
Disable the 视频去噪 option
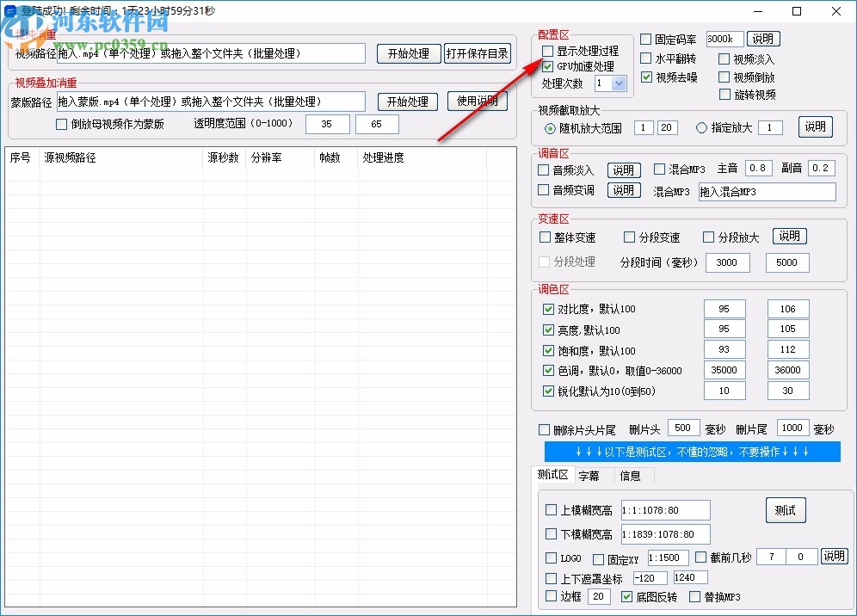click(648, 77)
